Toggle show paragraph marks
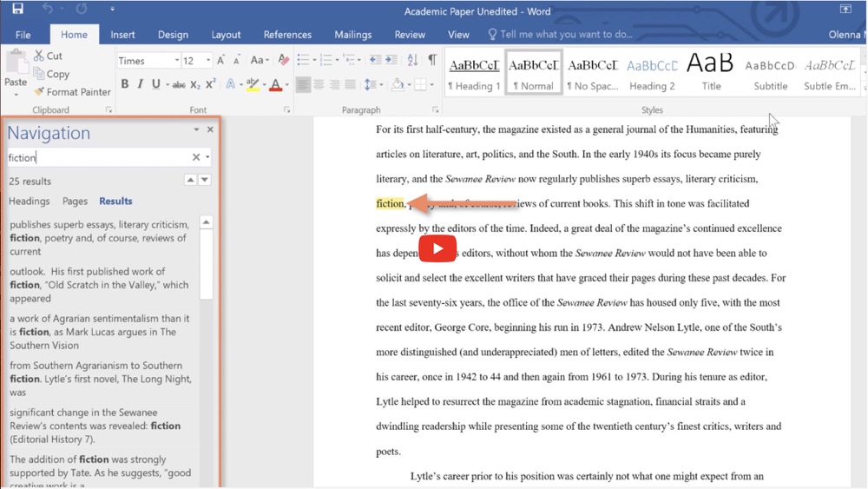868x489 pixels. 431,60
